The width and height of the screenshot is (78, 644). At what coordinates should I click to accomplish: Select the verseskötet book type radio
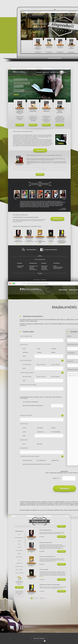point(49,349)
